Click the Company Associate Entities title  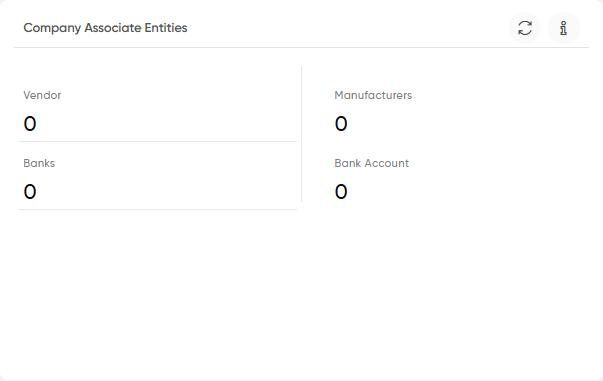105,28
